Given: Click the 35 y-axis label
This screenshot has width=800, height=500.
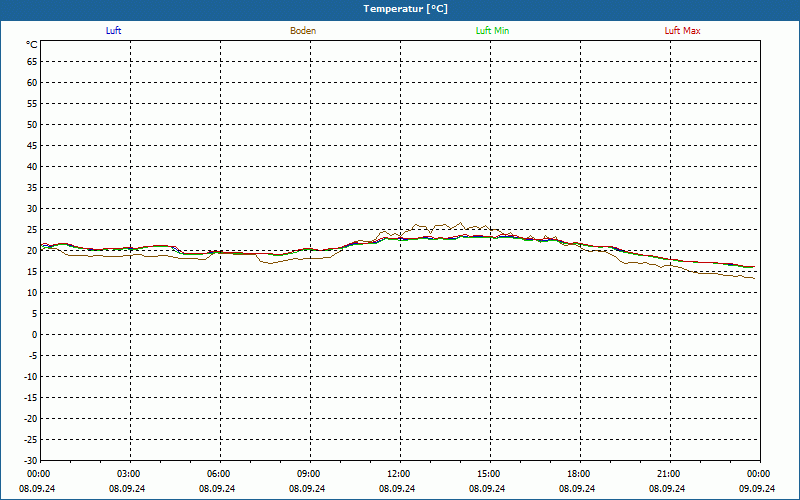Looking at the screenshot, I should [x=32, y=188].
